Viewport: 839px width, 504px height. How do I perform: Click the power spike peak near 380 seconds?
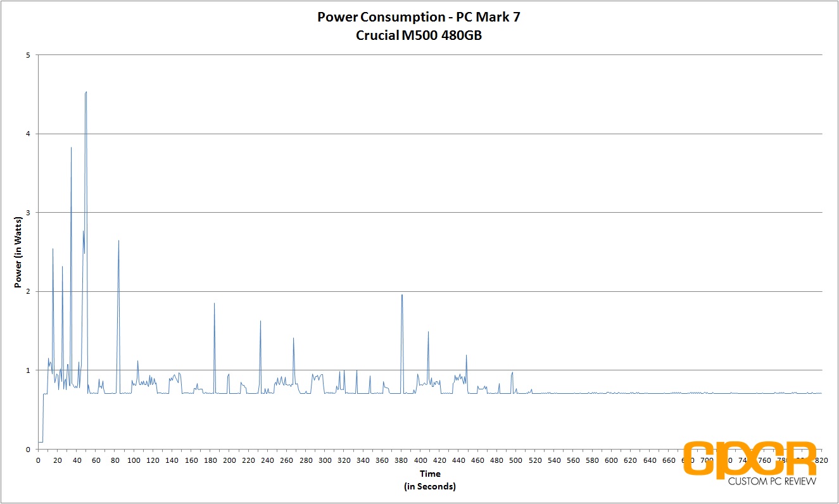tap(402, 295)
